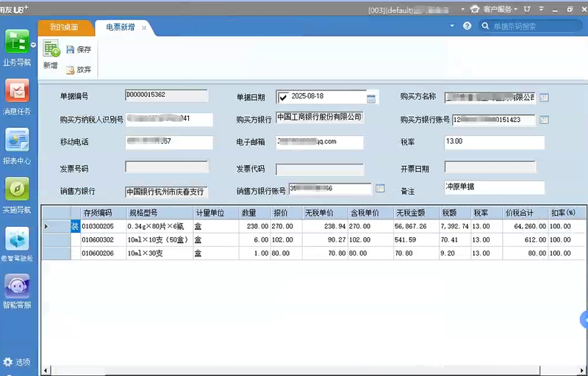Click the 电子邮箱 field
588x376 pixels.
point(320,142)
